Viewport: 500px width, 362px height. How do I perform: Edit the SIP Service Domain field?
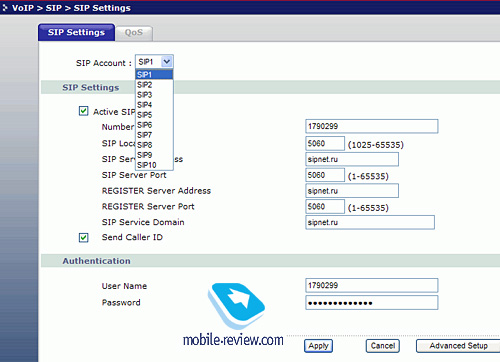click(370, 222)
